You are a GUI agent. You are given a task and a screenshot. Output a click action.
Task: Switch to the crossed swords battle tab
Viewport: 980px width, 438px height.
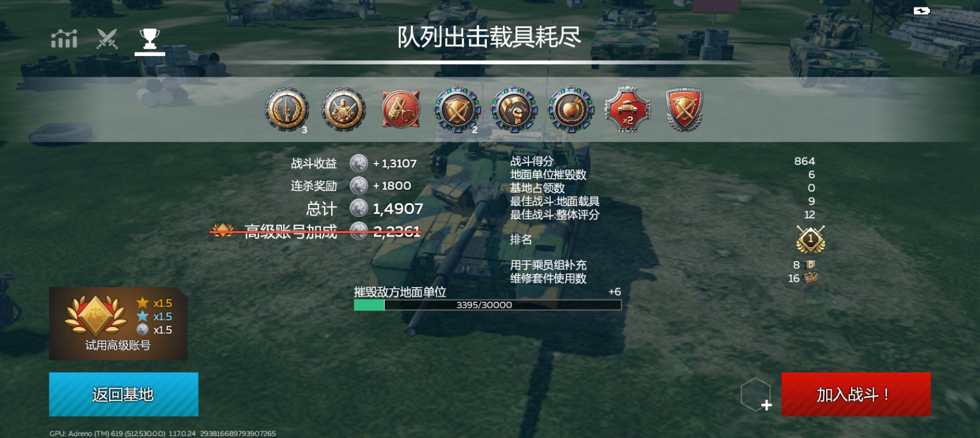[107, 39]
